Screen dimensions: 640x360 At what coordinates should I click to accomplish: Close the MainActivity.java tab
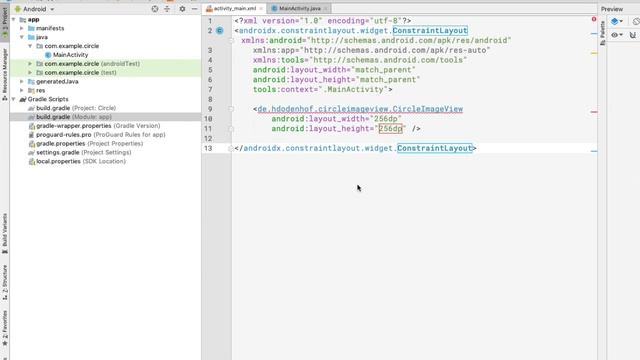[x=325, y=9]
